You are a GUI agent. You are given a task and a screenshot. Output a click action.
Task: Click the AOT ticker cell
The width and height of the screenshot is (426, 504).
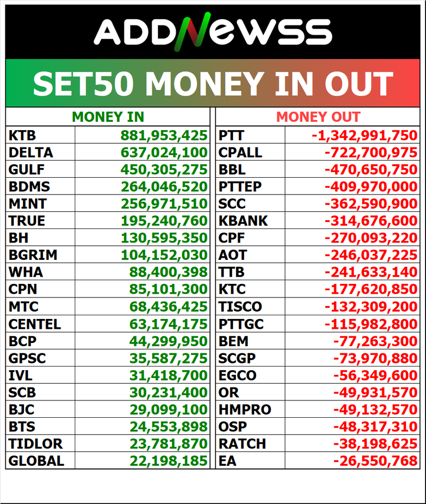[x=233, y=255]
